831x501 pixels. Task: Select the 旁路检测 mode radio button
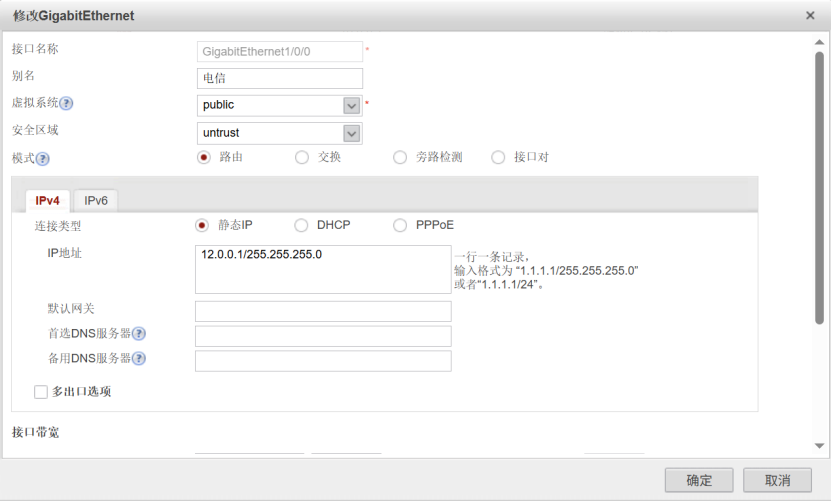click(x=400, y=157)
